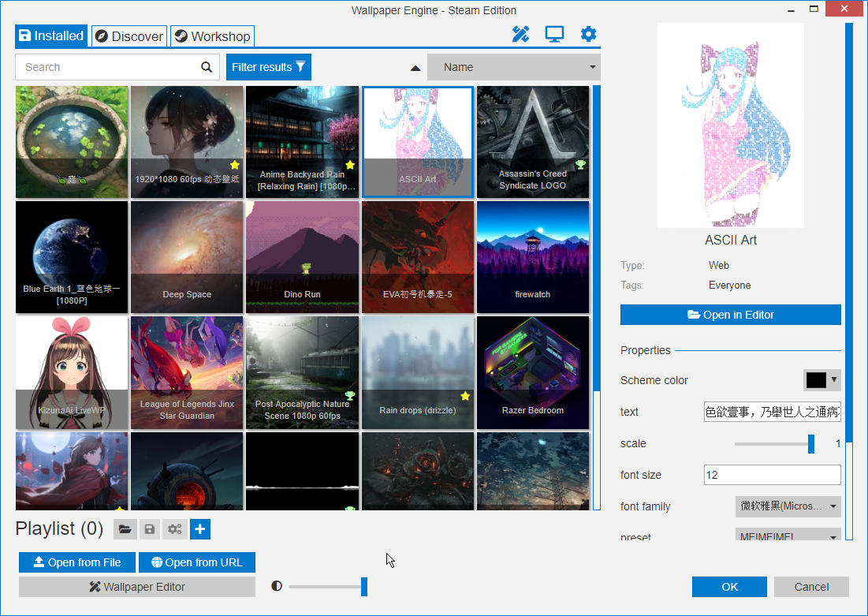
Task: Click the text property input field
Action: point(773,412)
